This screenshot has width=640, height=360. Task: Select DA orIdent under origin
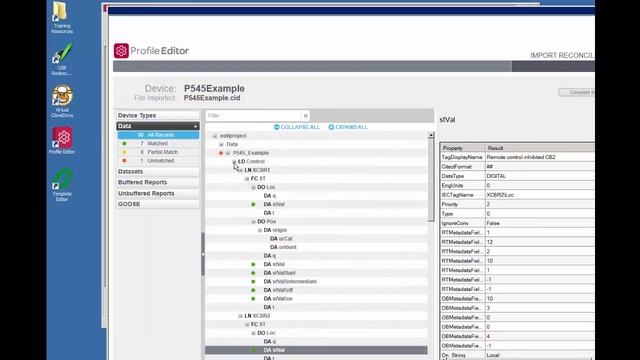coord(283,247)
